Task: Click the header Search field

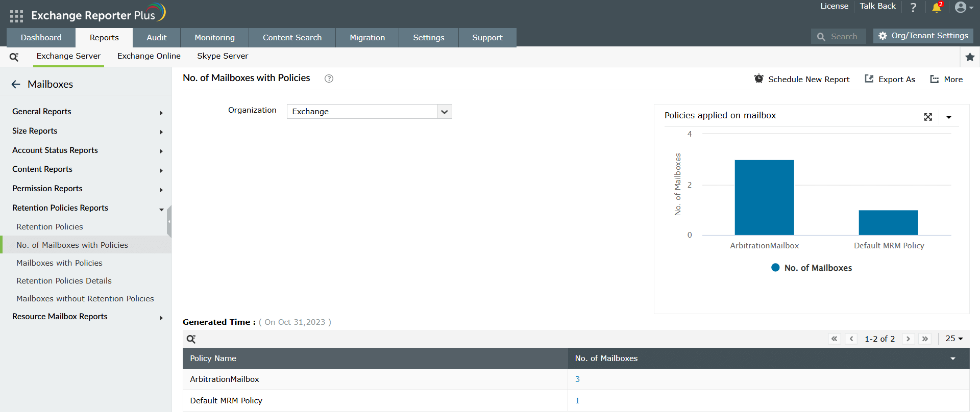Action: click(838, 36)
